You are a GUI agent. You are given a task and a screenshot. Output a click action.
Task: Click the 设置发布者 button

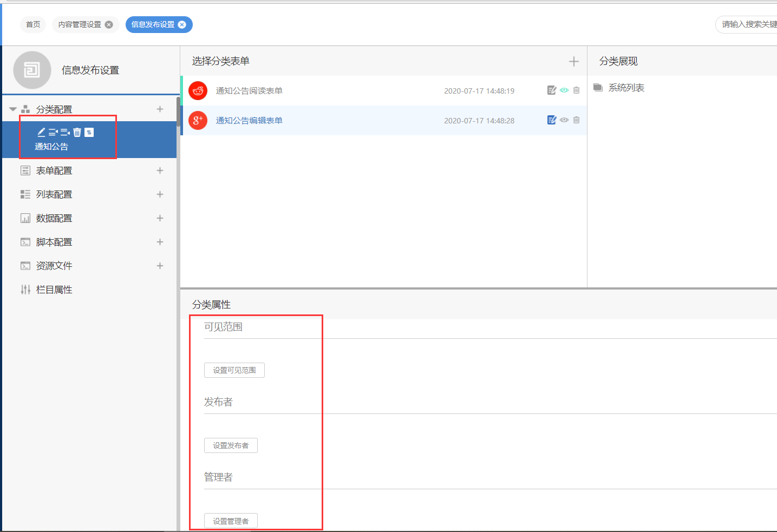point(231,445)
